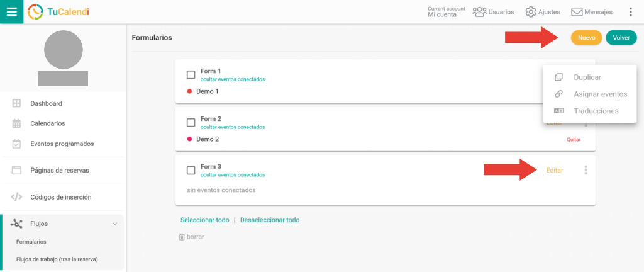Click the Nuevo button
This screenshot has height=272, width=644.
586,38
